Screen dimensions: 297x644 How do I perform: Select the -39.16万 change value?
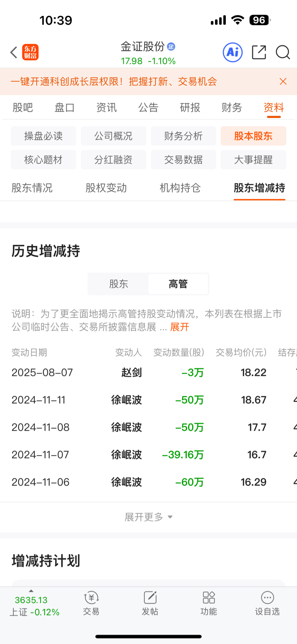[x=183, y=455]
